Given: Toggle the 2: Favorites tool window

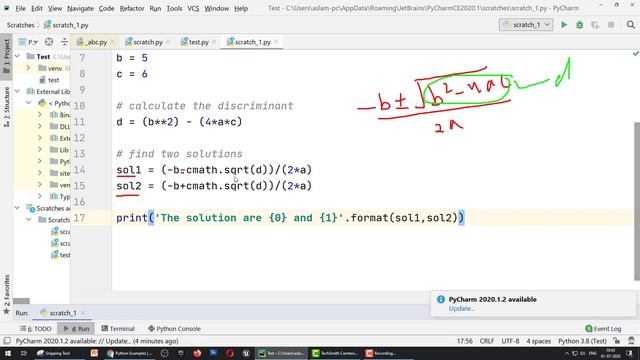Looking at the screenshot, I should pos(7,295).
